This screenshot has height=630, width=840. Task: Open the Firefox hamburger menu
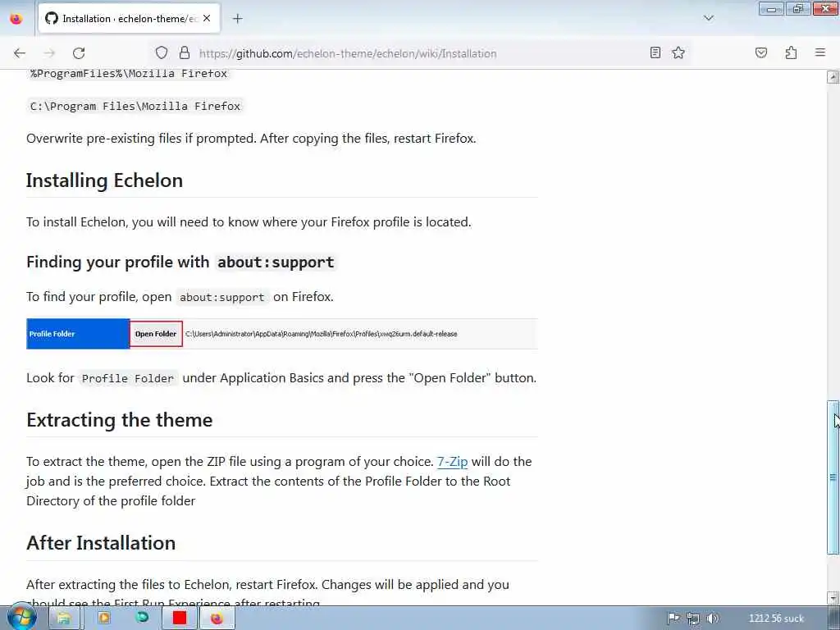pyautogui.click(x=820, y=52)
